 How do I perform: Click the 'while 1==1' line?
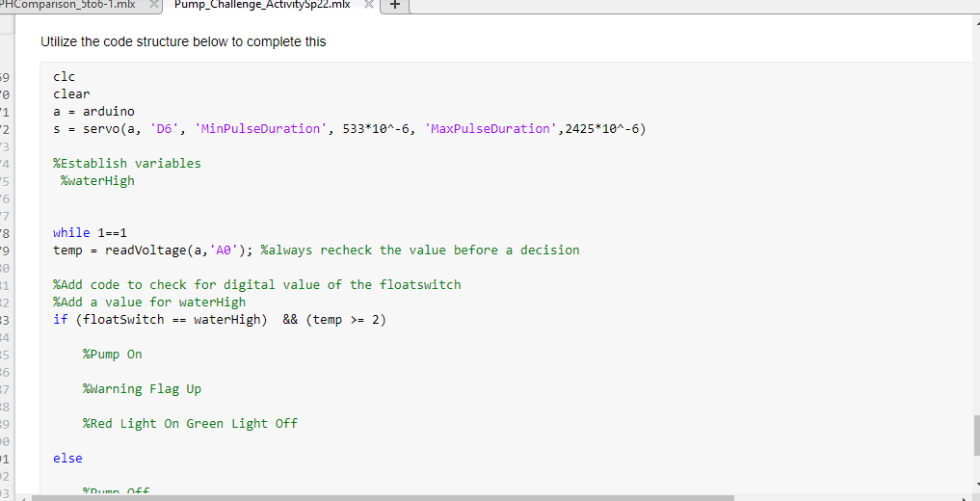(90, 233)
